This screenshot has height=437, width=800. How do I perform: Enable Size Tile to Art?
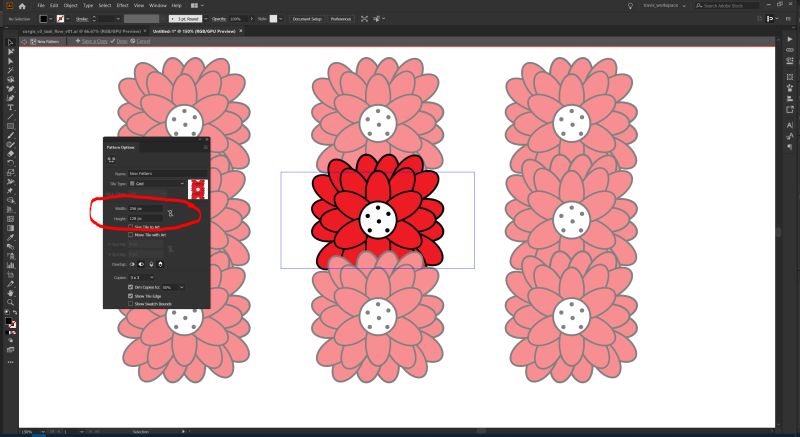click(x=131, y=226)
